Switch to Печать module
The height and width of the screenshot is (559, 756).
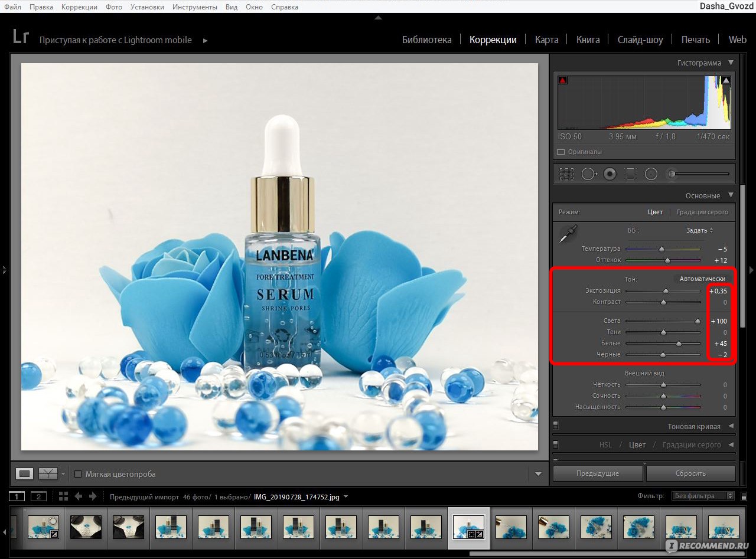696,40
